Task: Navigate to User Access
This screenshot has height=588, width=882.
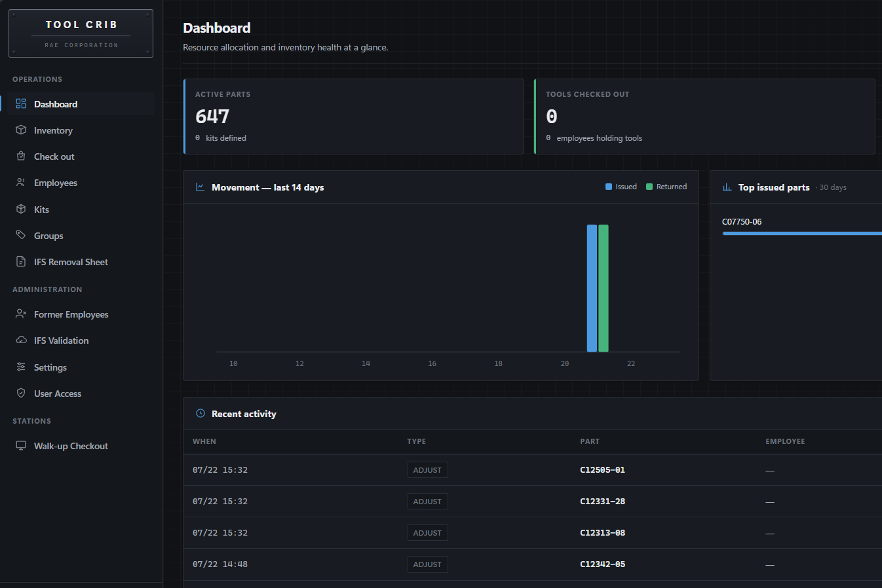Action: (82, 394)
